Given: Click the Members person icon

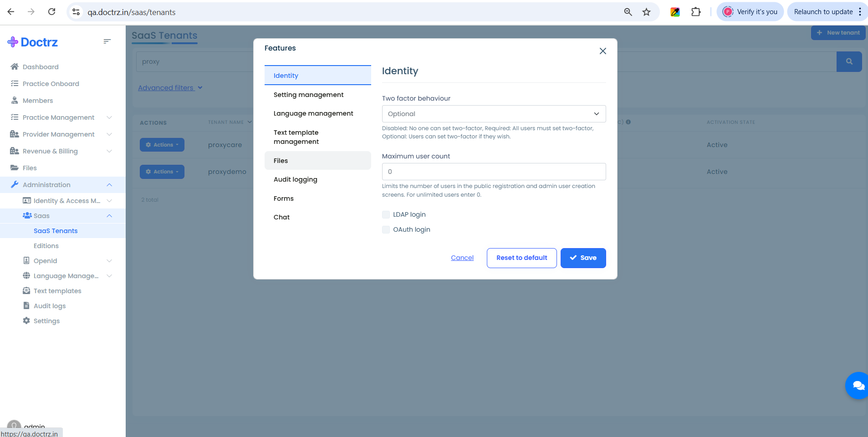Looking at the screenshot, I should click(15, 101).
